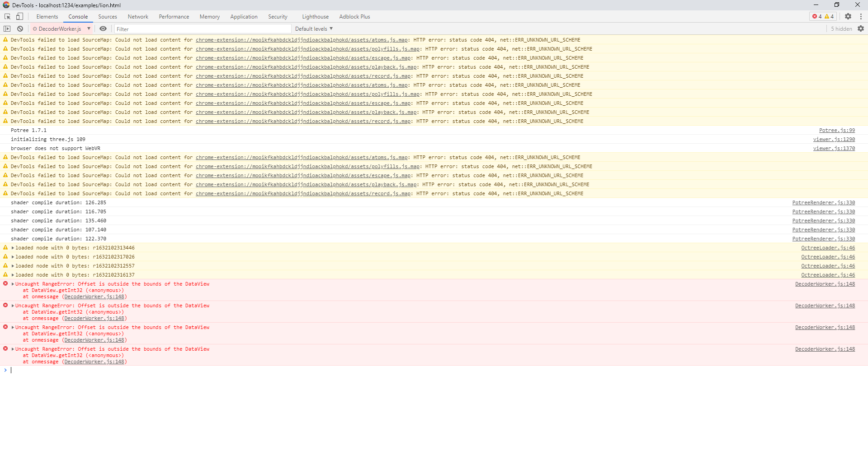Viewport: 868px width, 470px height.
Task: Open the first polyfills.js.map chrome-extension link
Action: (307, 49)
